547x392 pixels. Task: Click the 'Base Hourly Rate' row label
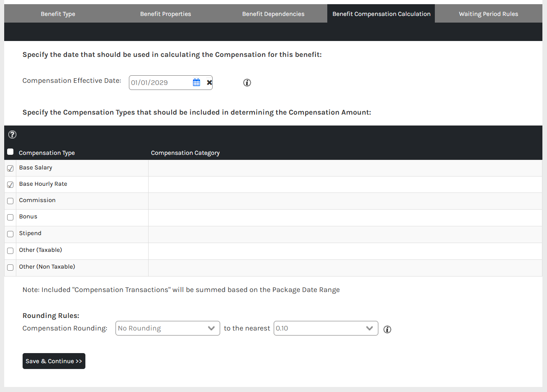(x=43, y=184)
